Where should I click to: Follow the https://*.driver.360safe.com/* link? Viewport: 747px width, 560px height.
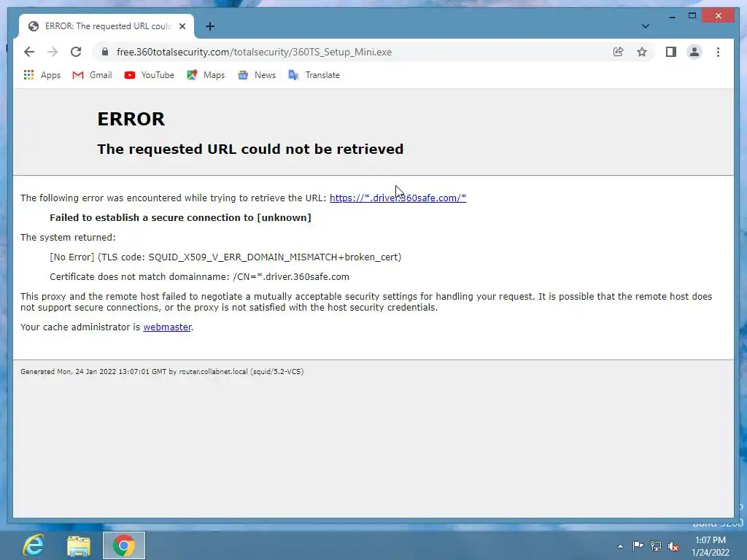(398, 198)
